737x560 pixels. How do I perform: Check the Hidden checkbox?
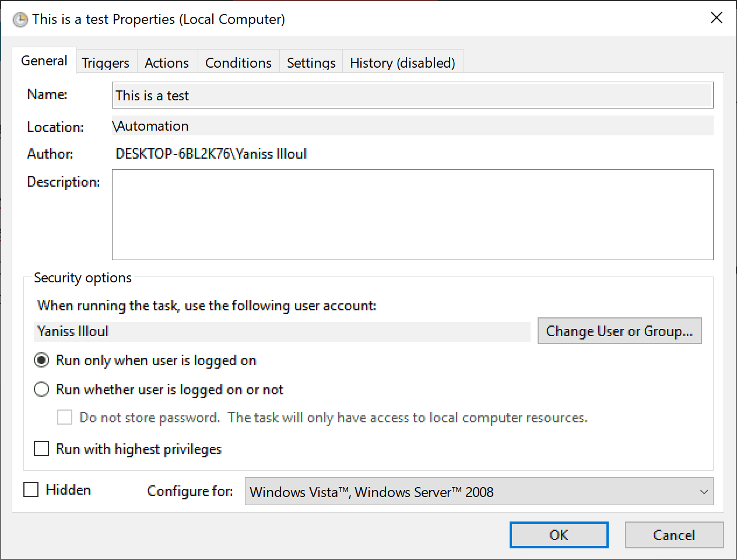[31, 489]
